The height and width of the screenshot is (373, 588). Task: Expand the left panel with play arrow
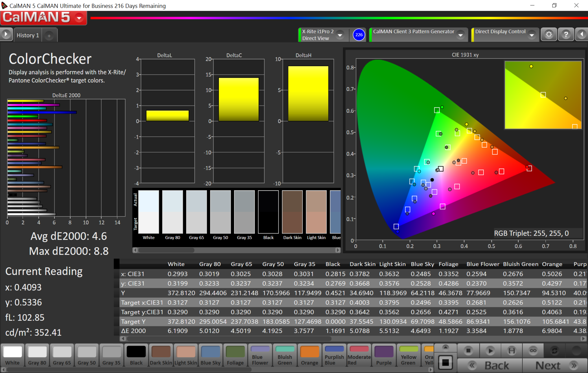[6, 35]
